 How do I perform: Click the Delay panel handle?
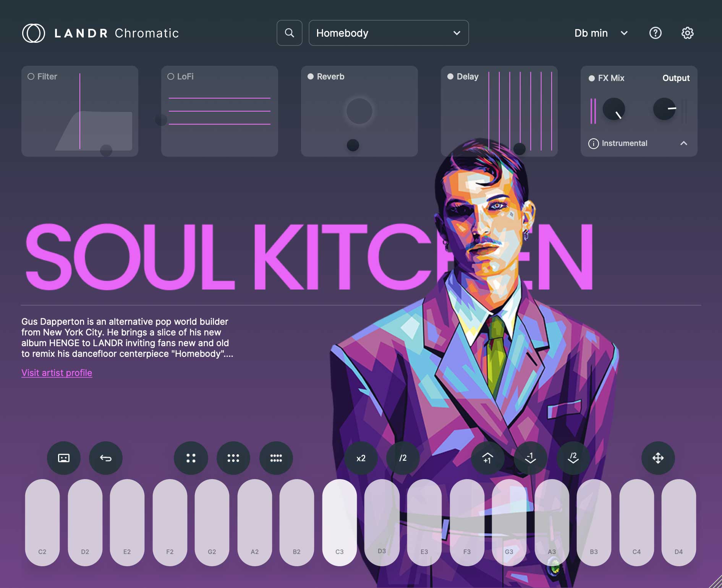[520, 149]
